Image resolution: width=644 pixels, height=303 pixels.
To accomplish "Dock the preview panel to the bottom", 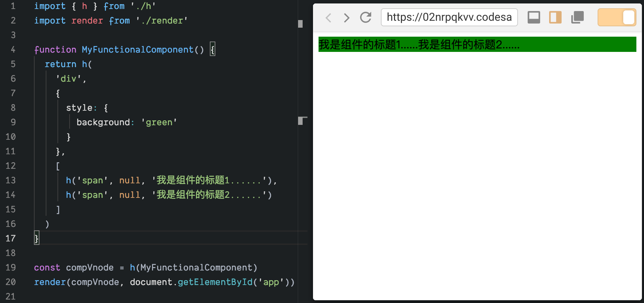I will coord(534,17).
